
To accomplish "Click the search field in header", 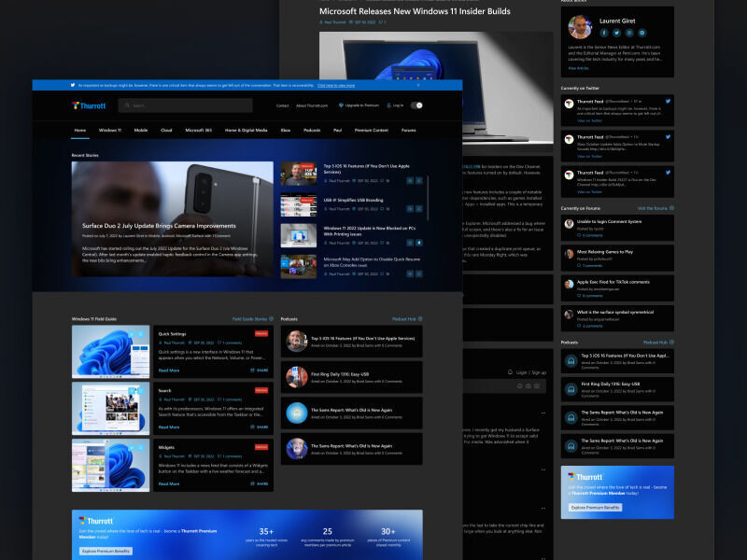I will click(x=185, y=105).
